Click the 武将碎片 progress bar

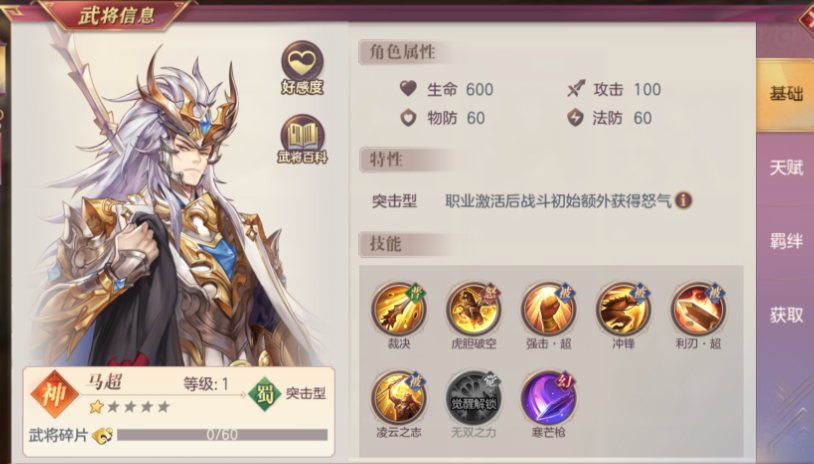[x=222, y=435]
